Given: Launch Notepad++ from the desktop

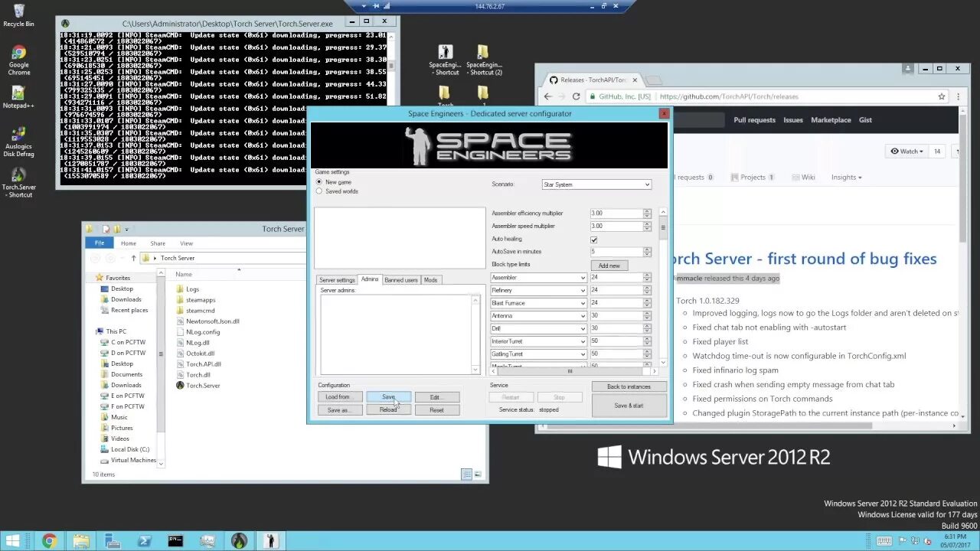Looking at the screenshot, I should pyautogui.click(x=18, y=96).
